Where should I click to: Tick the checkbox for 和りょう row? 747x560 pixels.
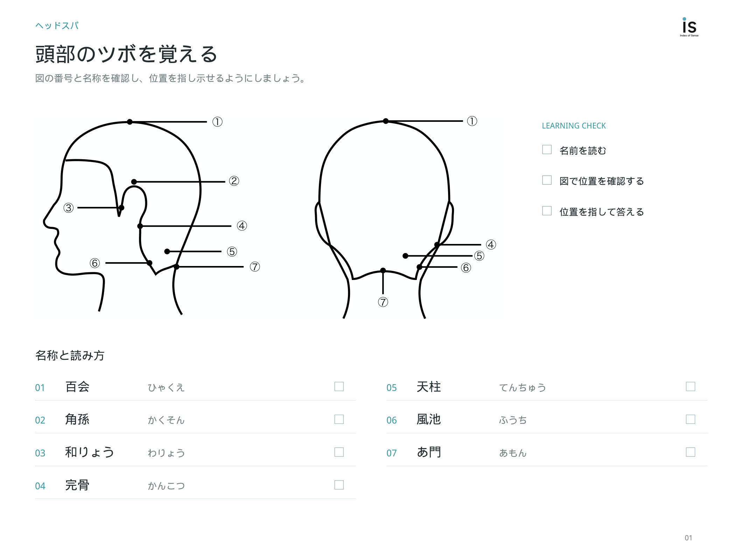pos(339,452)
